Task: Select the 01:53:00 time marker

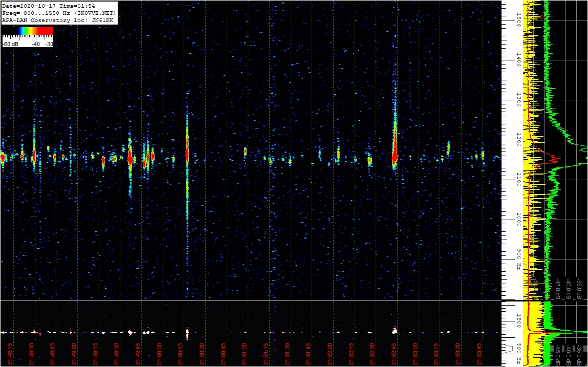Action: [416, 355]
